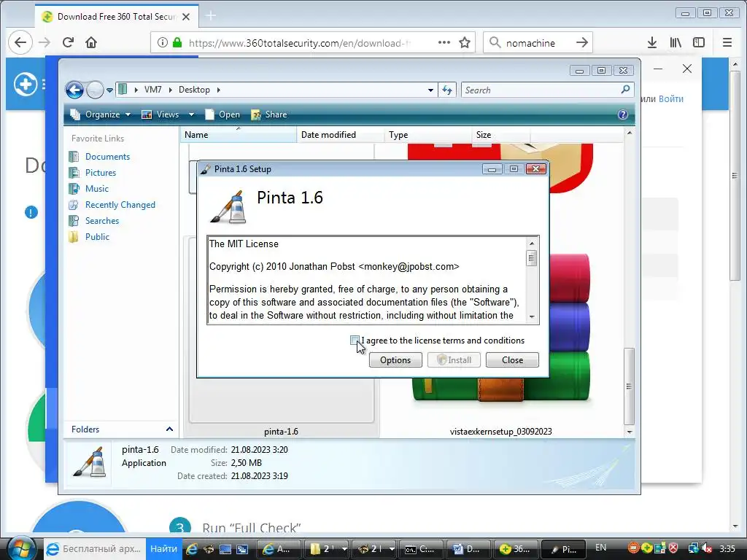Click the Explorer Back arrow button
Screen dimensions: 747x560
[x=75, y=90]
